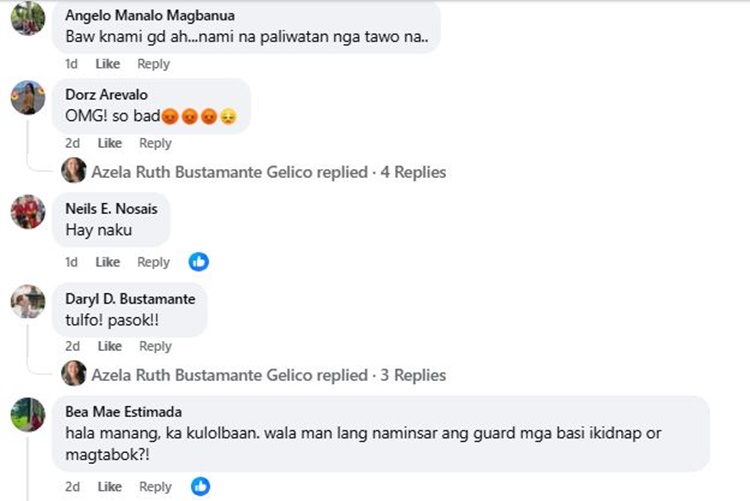750x501 pixels.
Task: Click Bea Mae Estimada's avatar
Action: (28, 414)
